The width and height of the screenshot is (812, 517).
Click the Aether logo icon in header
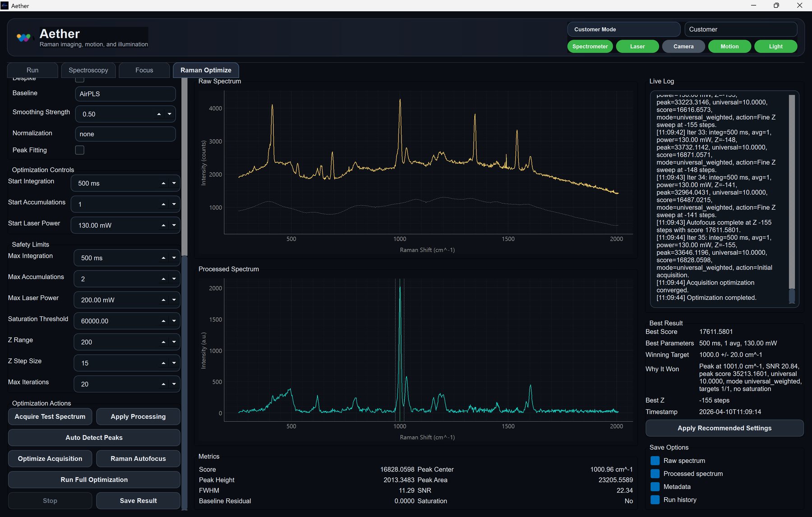[23, 37]
